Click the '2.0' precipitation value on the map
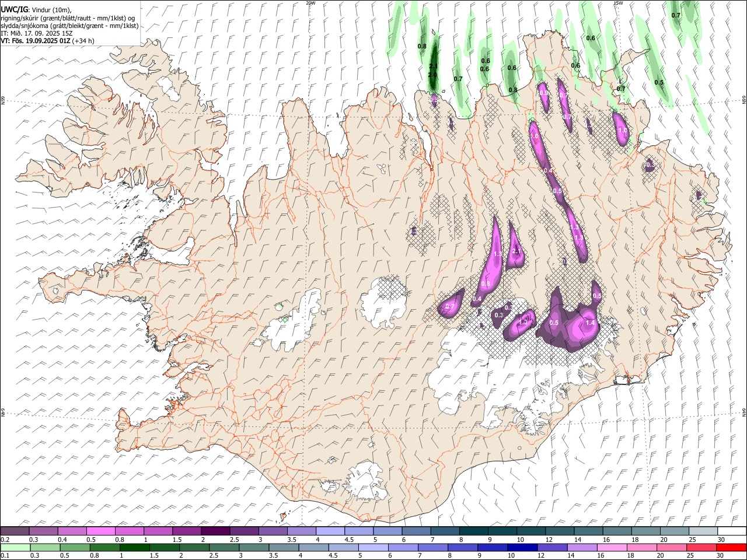Viewport: 747px width, 560px height. coord(432,75)
